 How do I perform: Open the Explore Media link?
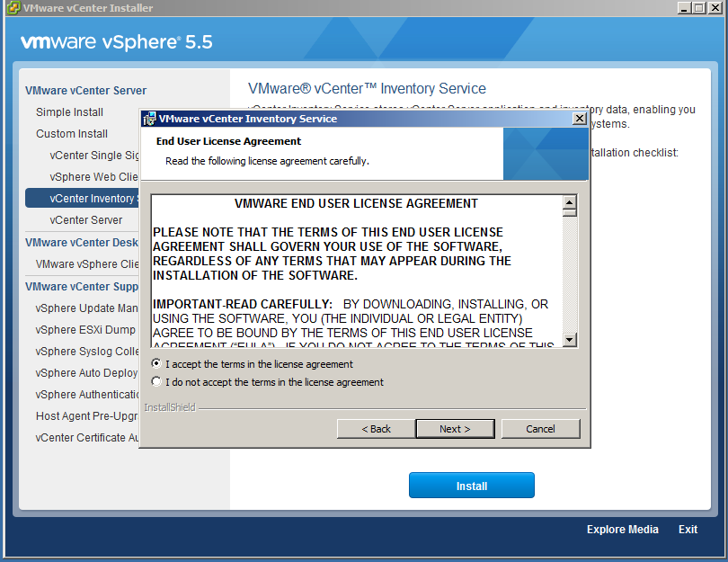(x=622, y=530)
